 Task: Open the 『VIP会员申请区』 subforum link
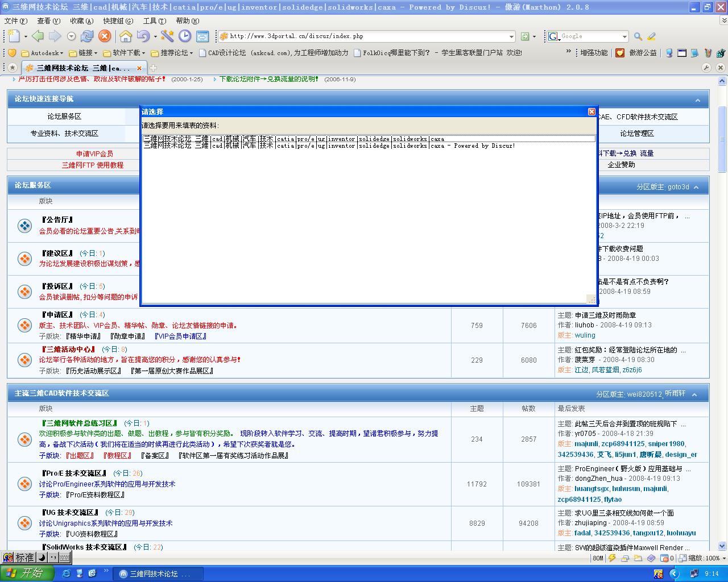[181, 336]
